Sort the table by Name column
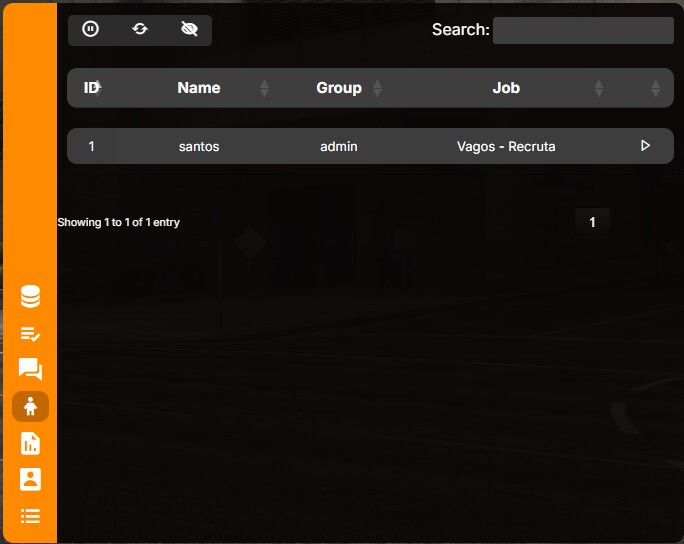 [198, 88]
